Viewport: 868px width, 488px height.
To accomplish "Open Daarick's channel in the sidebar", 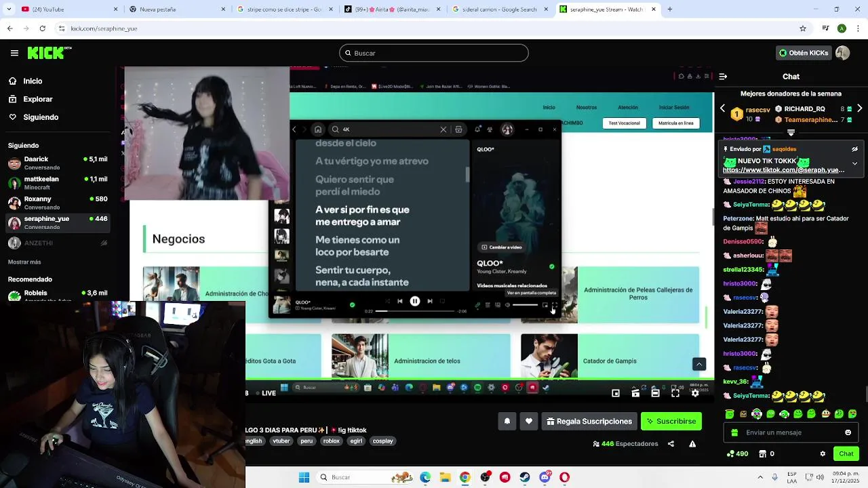I will [58, 163].
